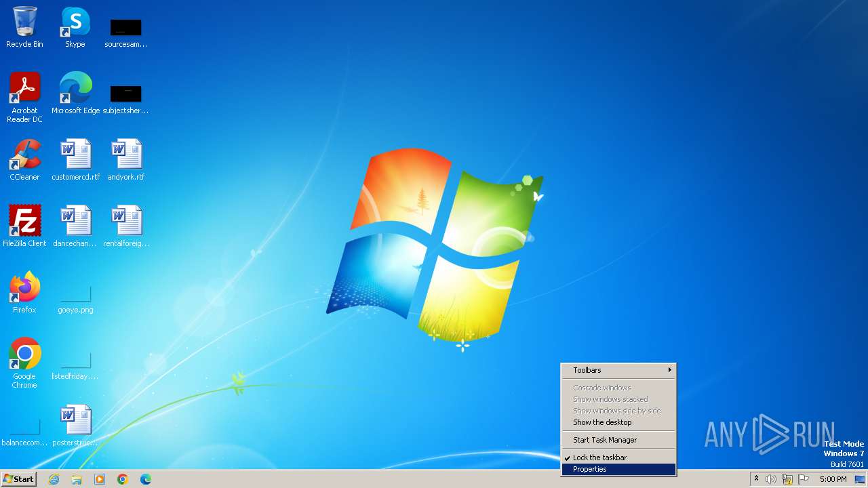Expand the Toolbars submenu
Screen dimensions: 868x488
(x=618, y=370)
